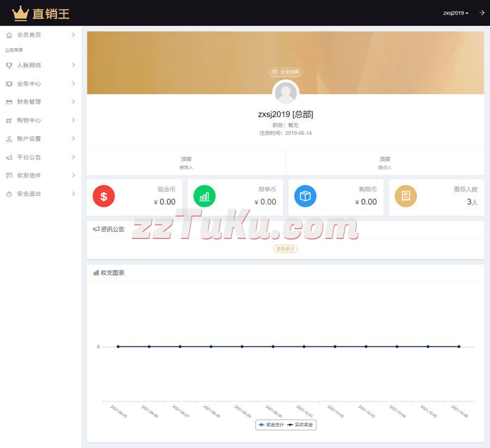Viewport: 490px width, 448px height.
Task: Click the power icon beside 安全退出
Action: point(9,194)
